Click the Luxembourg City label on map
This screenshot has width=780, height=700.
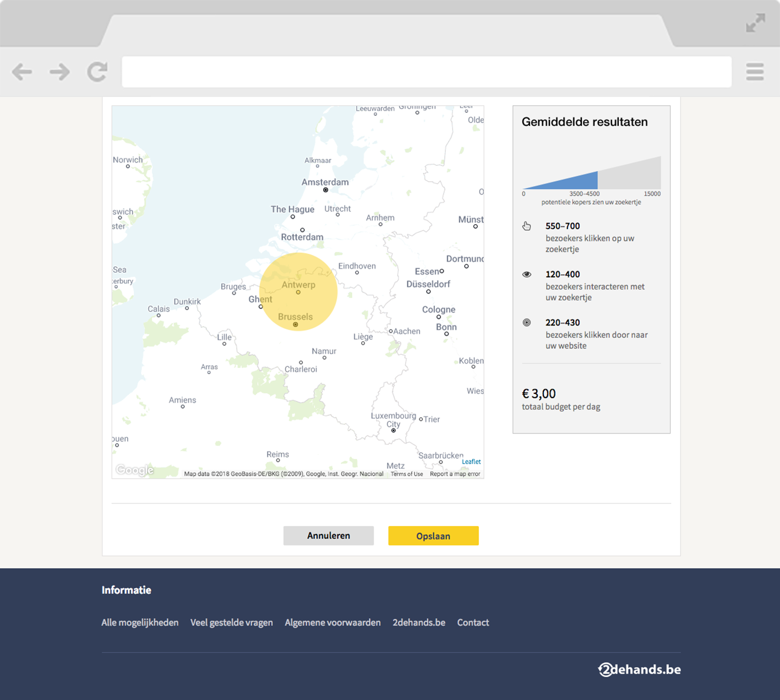click(x=394, y=420)
